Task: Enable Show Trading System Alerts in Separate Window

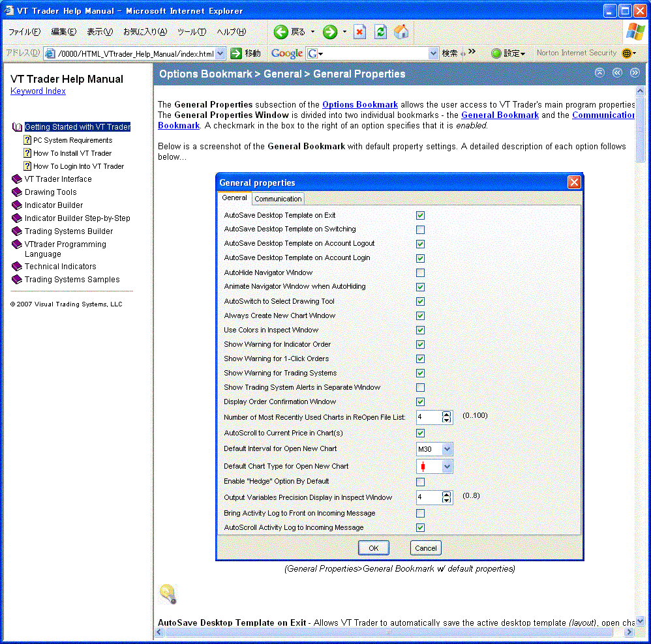Action: click(420, 388)
